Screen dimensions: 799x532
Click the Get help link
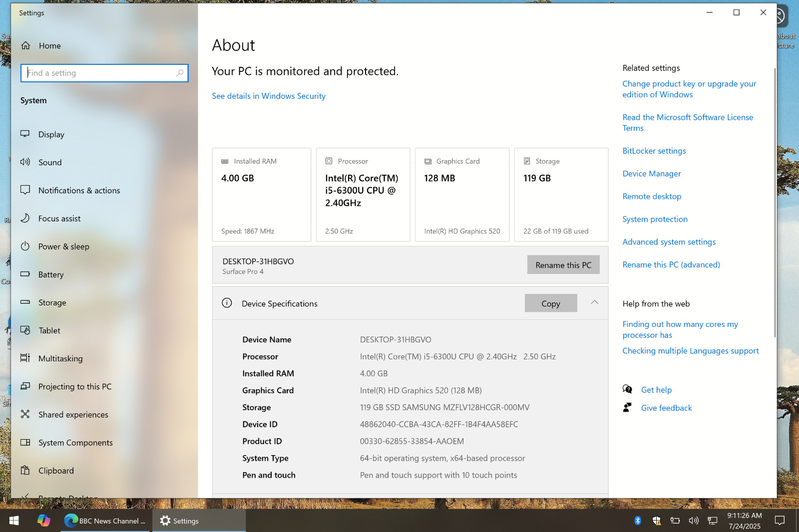(x=656, y=390)
